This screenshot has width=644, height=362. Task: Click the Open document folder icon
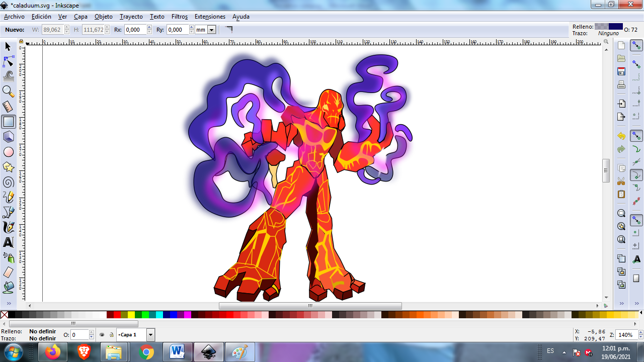click(621, 59)
